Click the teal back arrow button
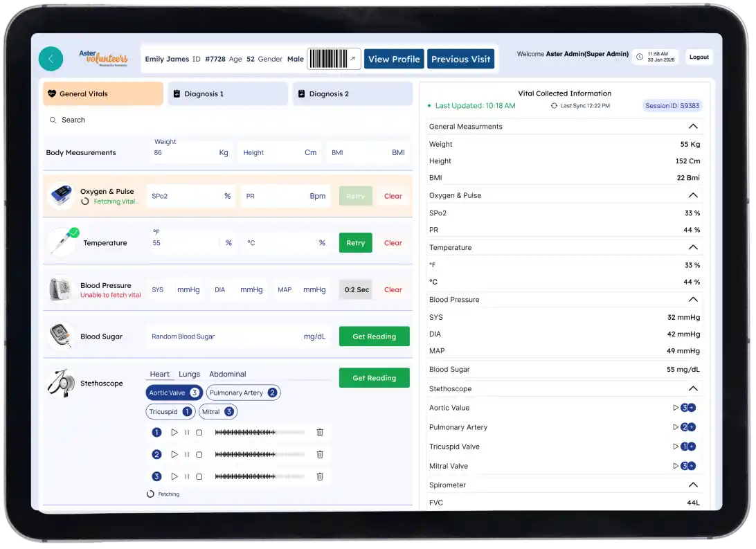This screenshot has width=756, height=549. pos(51,59)
